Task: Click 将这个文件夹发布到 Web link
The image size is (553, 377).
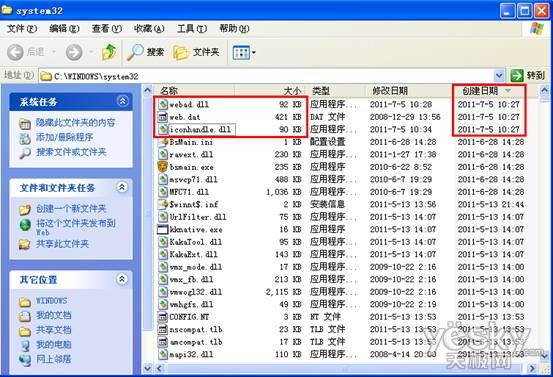Action: pyautogui.click(x=75, y=227)
